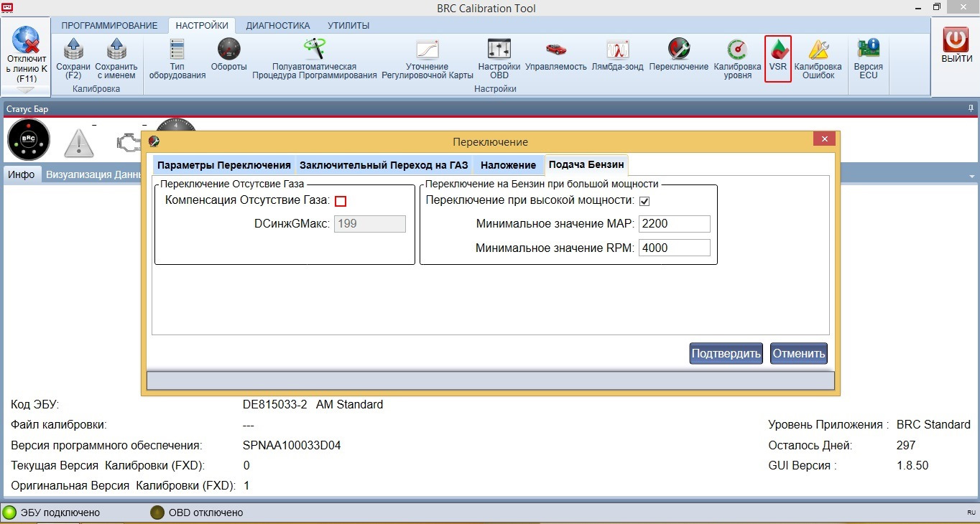The width and height of the screenshot is (980, 524).
Task: Click the Файл калибровки label
Action: tap(59, 424)
